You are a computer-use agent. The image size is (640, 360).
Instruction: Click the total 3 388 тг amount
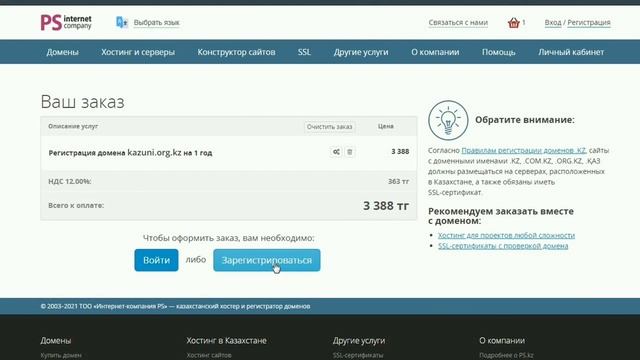point(386,206)
